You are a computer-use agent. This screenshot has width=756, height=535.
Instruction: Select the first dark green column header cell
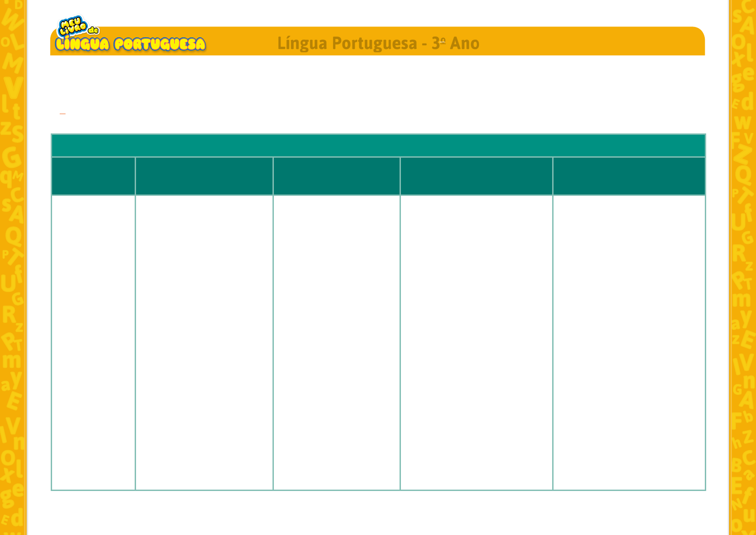pos(93,176)
